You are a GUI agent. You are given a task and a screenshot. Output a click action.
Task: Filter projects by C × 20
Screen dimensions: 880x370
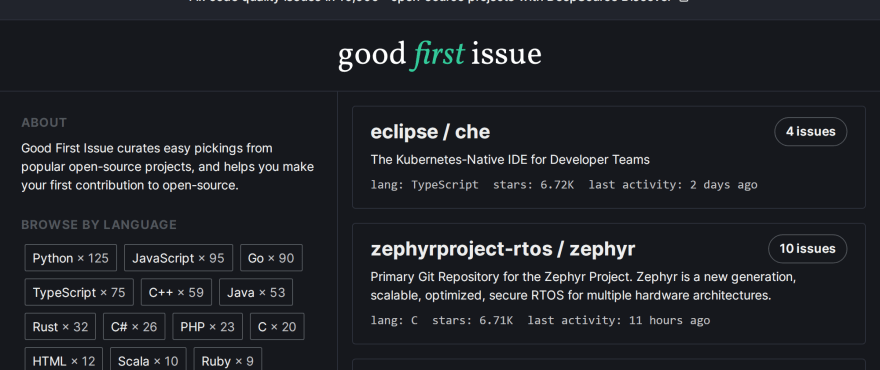click(277, 327)
